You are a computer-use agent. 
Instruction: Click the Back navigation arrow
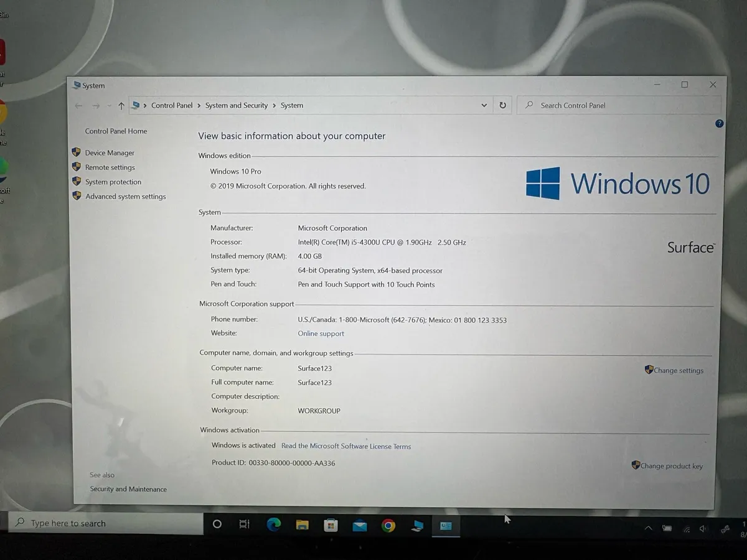click(x=78, y=106)
